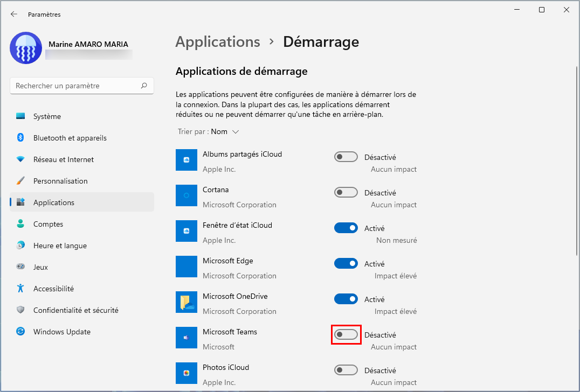The width and height of the screenshot is (580, 392).
Task: Open Jeux settings
Action: (x=82, y=267)
